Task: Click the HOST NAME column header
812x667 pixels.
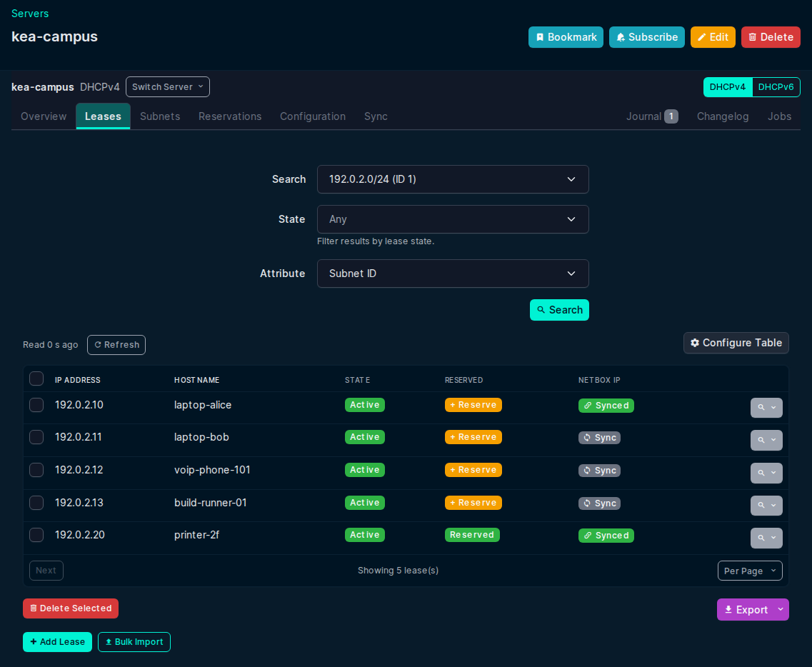Action: [197, 380]
